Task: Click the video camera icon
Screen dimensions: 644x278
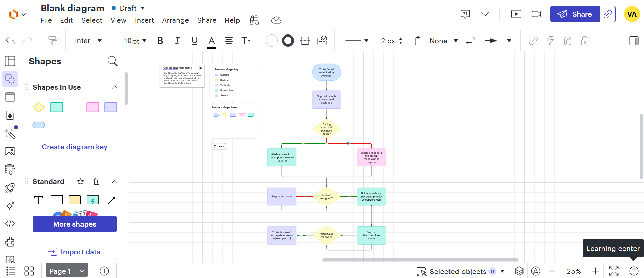Action: pyautogui.click(x=536, y=14)
